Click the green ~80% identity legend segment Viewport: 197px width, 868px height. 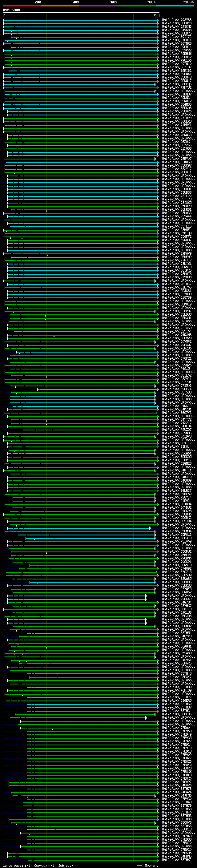click(137, 6)
